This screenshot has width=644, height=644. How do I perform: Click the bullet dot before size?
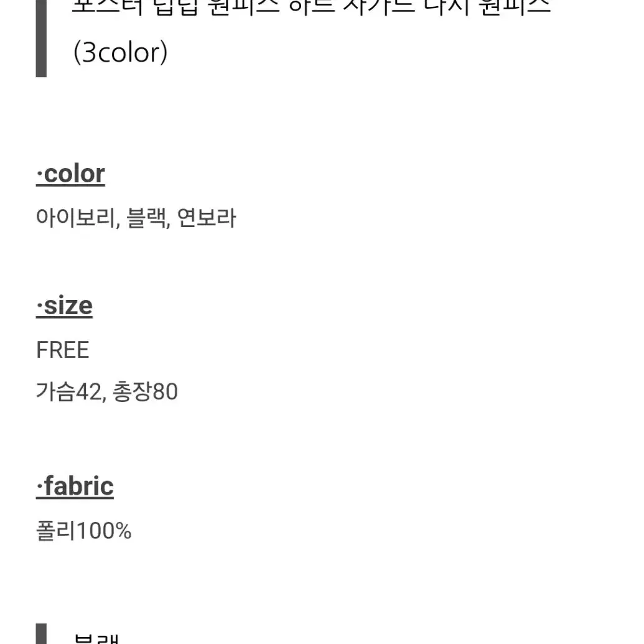tap(39, 306)
